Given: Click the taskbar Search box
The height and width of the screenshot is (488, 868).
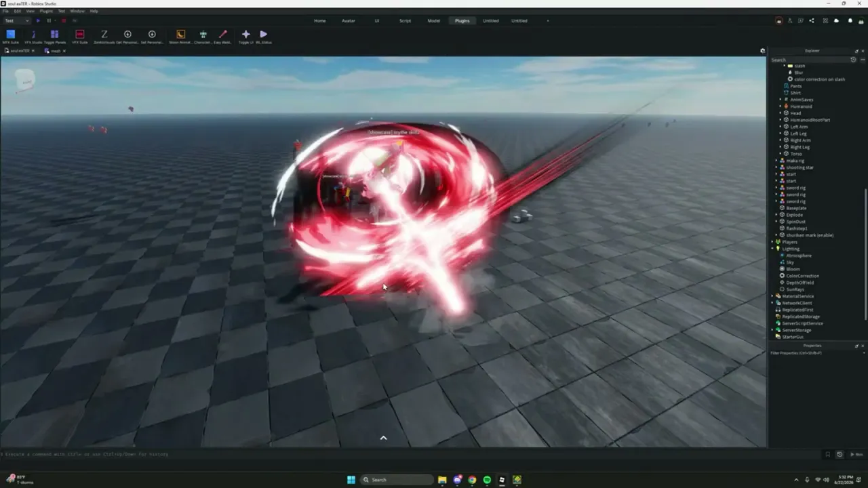Looking at the screenshot, I should point(397,480).
